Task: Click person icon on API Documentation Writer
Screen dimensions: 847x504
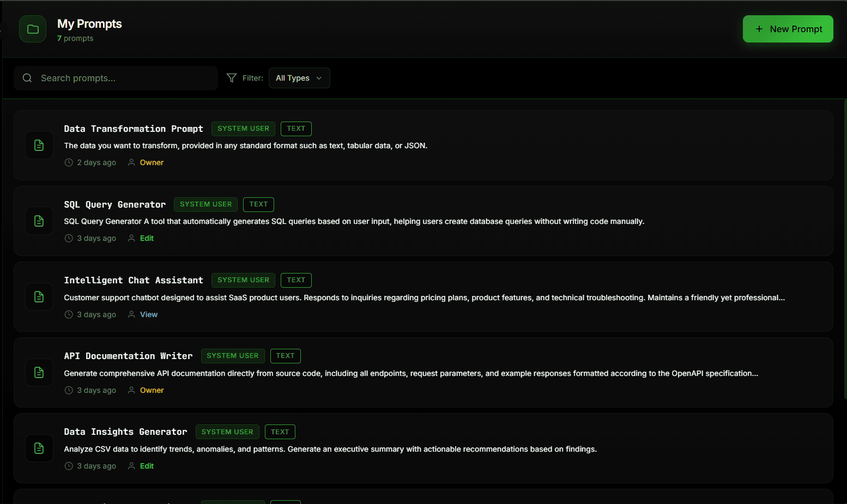Action: [131, 390]
